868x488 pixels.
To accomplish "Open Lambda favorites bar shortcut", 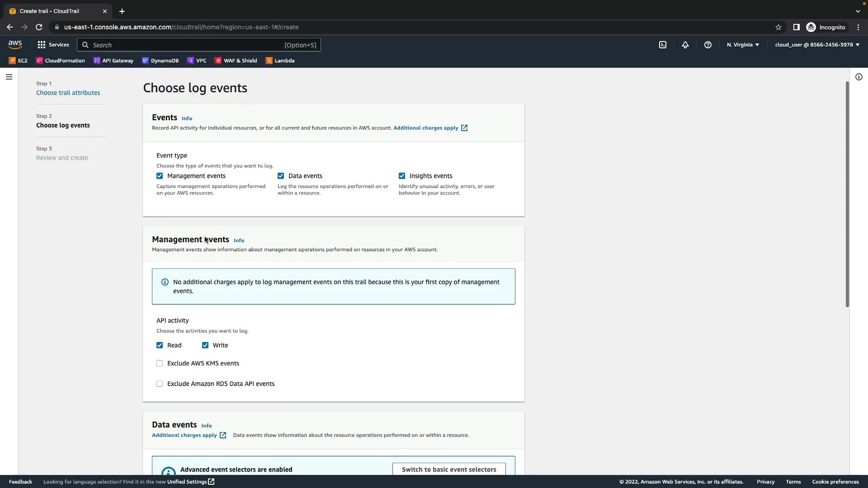I will click(280, 61).
